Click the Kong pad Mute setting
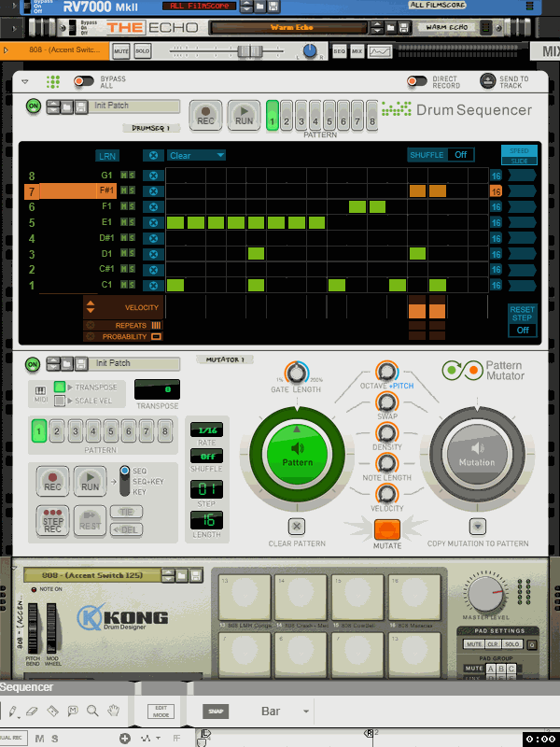The height and width of the screenshot is (747, 560). point(474,644)
